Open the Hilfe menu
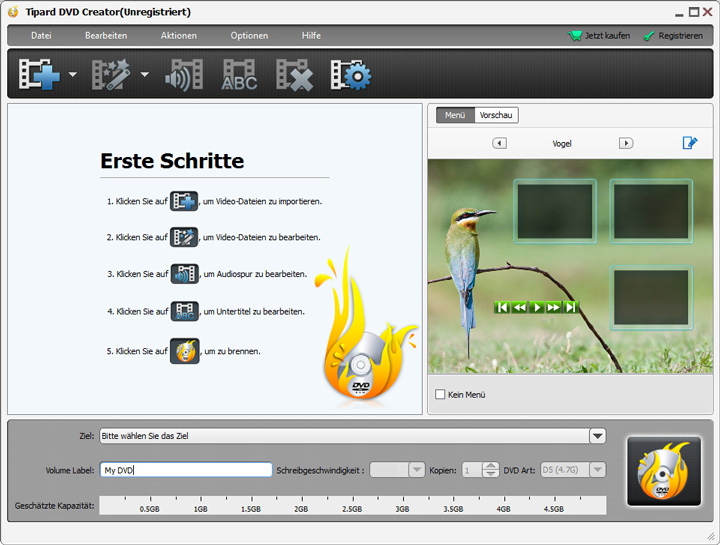The width and height of the screenshot is (720, 545). tap(311, 35)
